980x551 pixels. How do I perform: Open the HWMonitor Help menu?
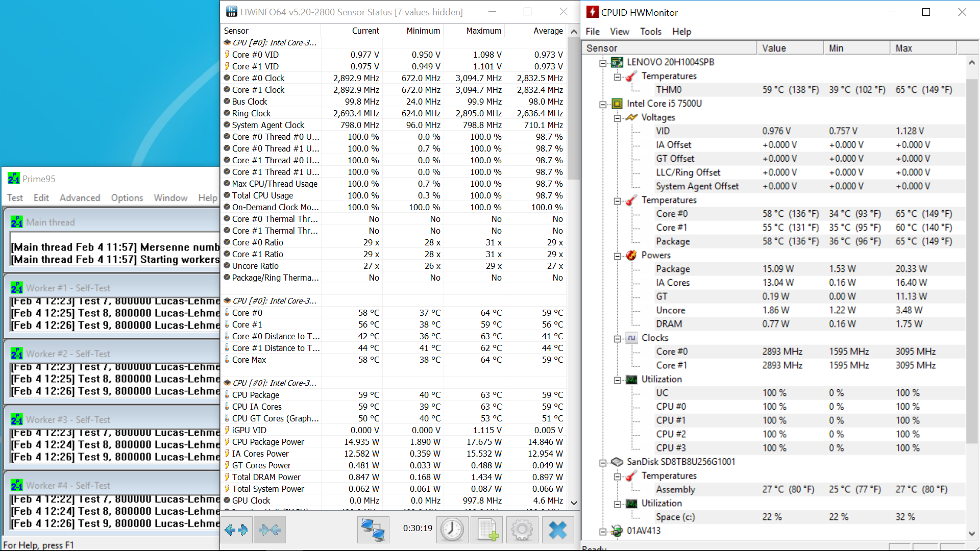[681, 32]
